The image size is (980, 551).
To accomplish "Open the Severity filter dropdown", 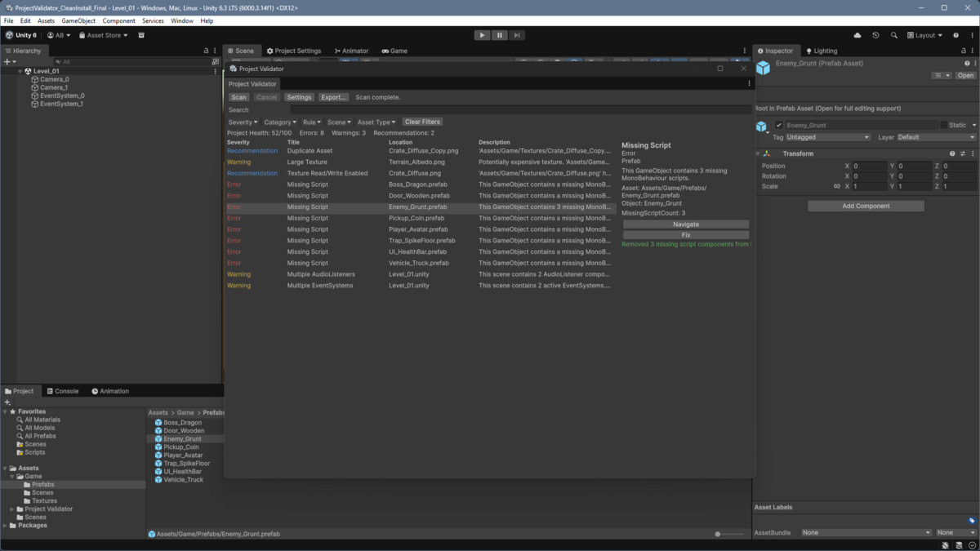I will point(243,122).
